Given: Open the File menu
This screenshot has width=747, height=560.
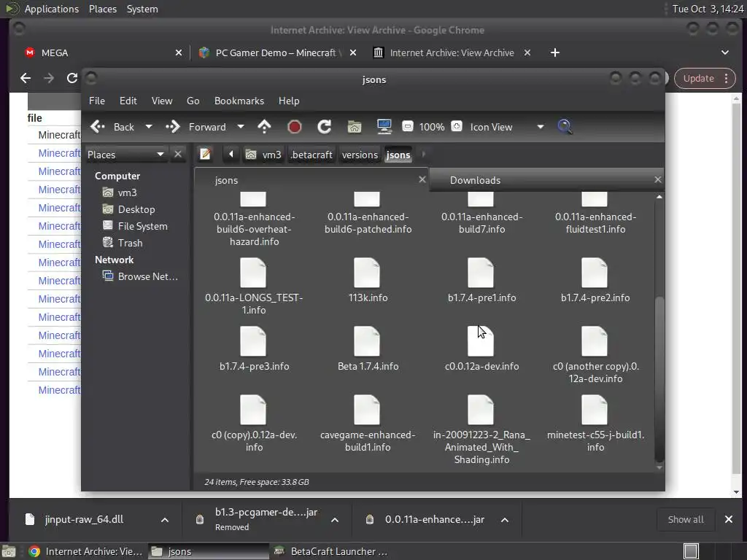Looking at the screenshot, I should click(97, 101).
